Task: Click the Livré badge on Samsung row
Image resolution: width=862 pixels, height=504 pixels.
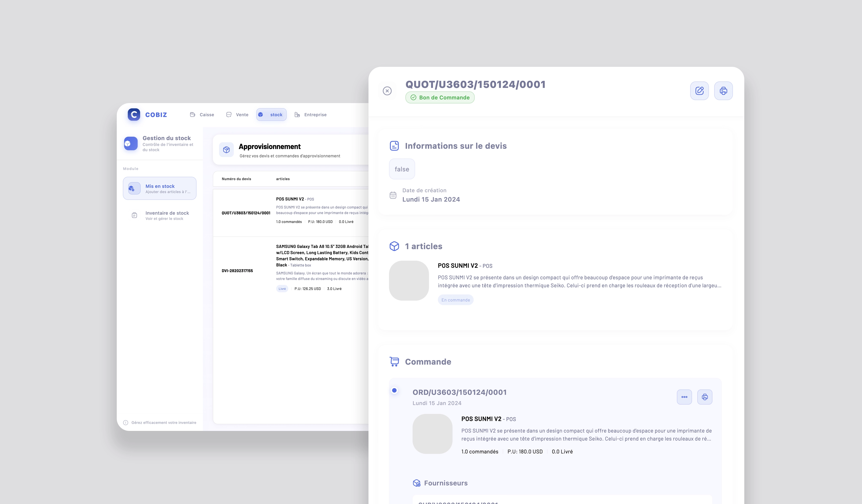Action: click(x=282, y=289)
